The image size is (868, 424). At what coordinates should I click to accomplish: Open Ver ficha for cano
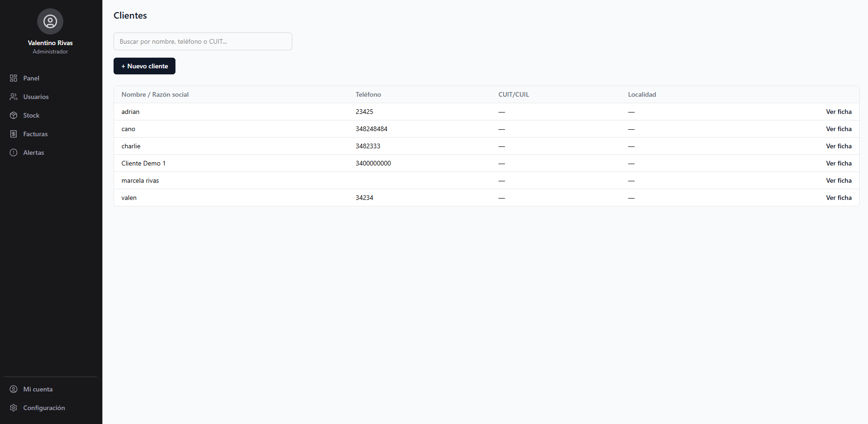[x=839, y=129]
